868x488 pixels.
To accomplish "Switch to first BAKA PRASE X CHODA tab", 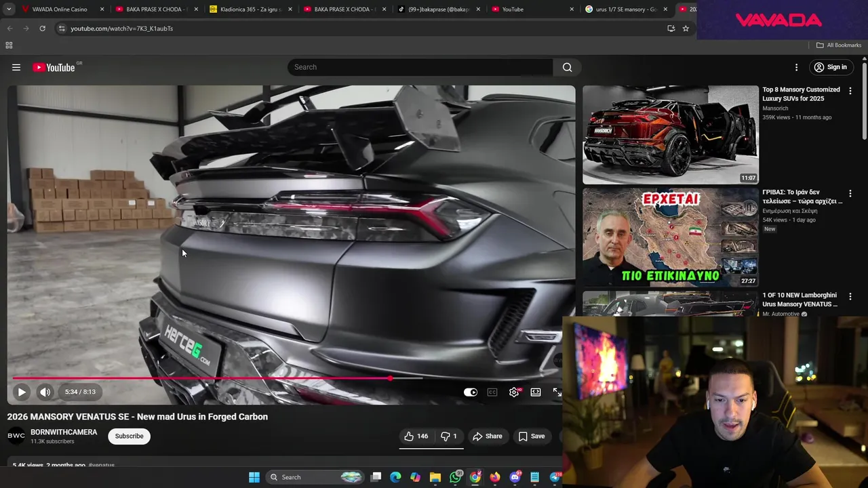I will point(156,9).
